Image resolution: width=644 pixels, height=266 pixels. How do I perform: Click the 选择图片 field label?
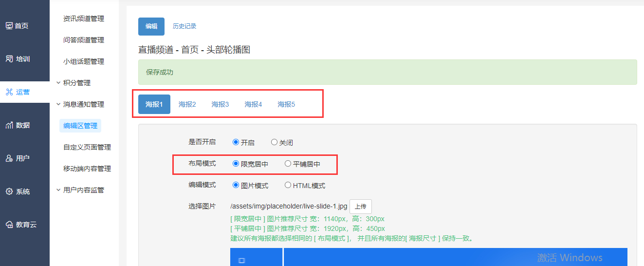pos(202,206)
